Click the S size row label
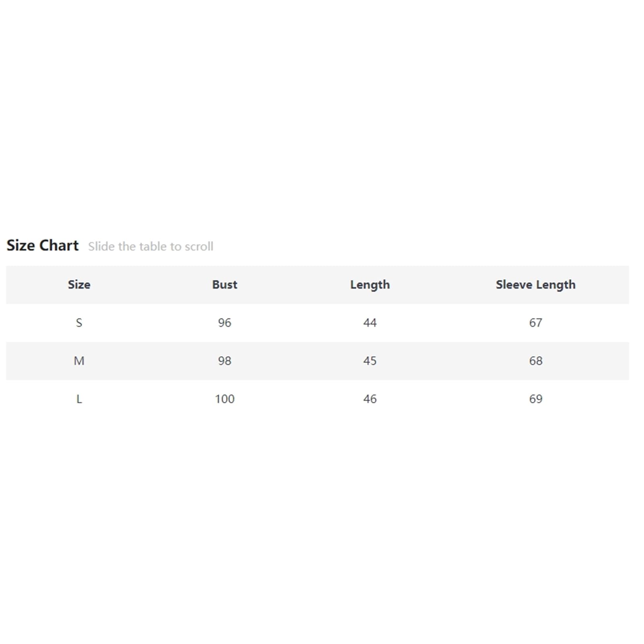 coord(79,322)
